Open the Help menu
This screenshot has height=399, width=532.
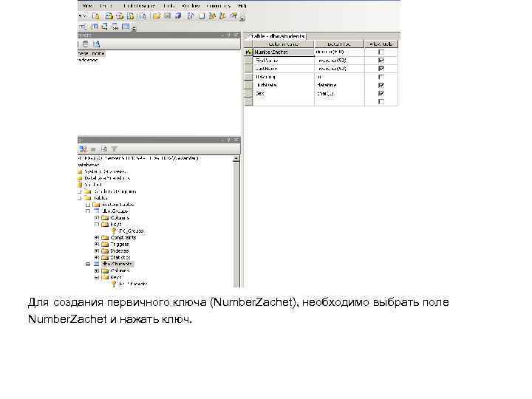(242, 6)
